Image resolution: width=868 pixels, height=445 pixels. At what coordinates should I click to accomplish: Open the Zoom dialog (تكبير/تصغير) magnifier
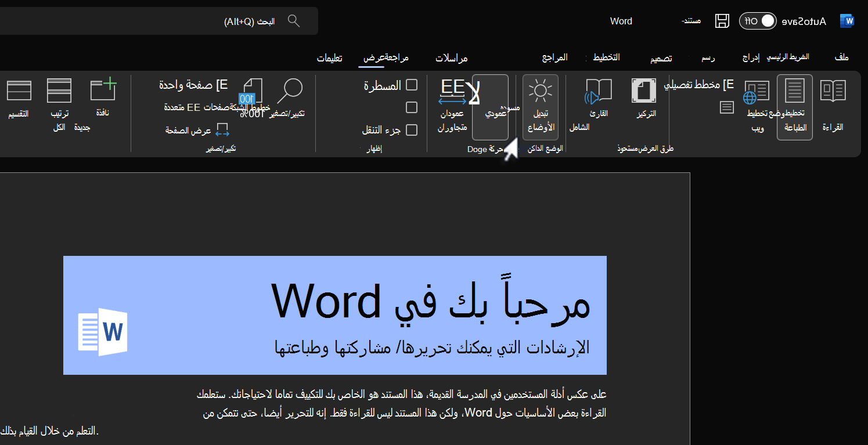[x=289, y=99]
